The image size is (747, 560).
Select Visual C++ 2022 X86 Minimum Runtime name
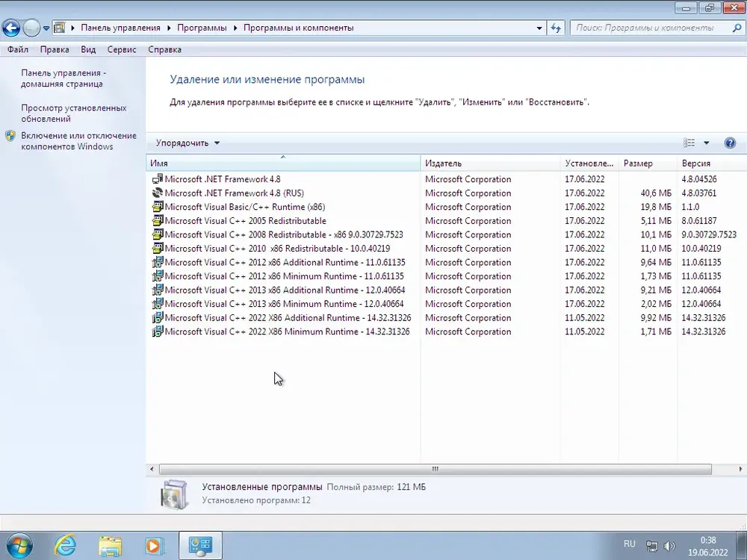coord(288,332)
